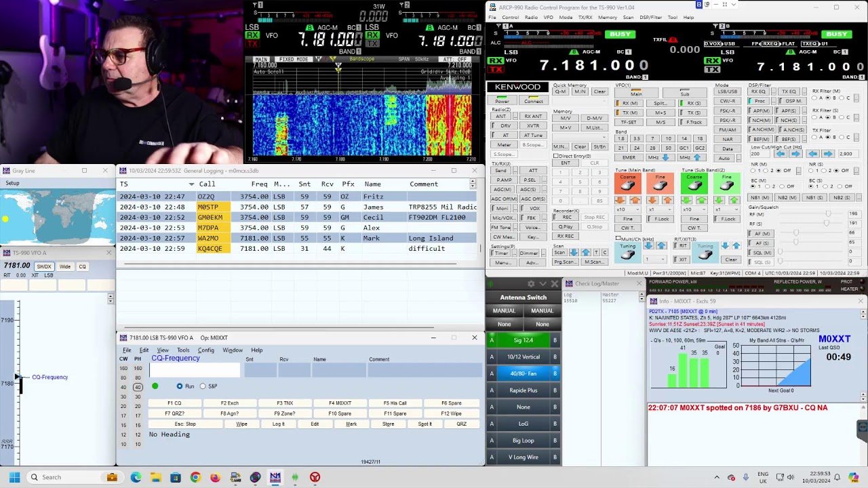Click the AT Tune button
Image resolution: width=868 pixels, height=488 pixels.
(x=534, y=136)
